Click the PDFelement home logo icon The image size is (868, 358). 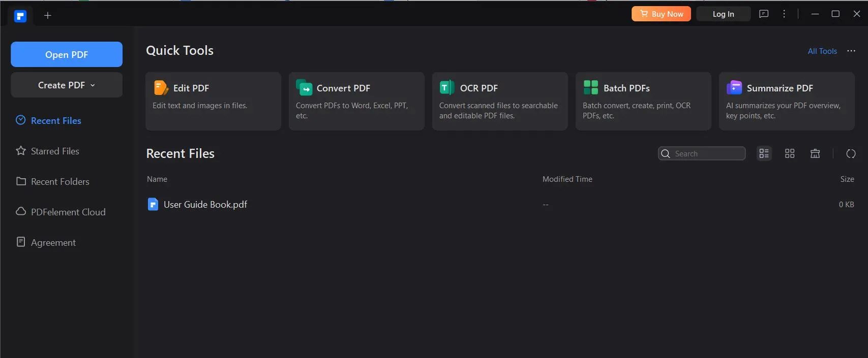pos(20,16)
